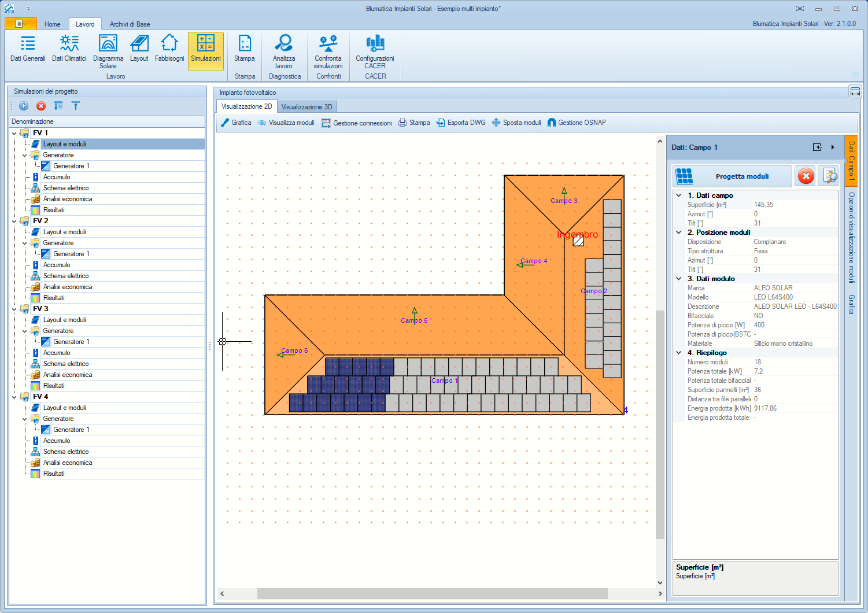Select Schema elettrico under FV 2
Image resolution: width=868 pixels, height=613 pixels.
click(66, 276)
